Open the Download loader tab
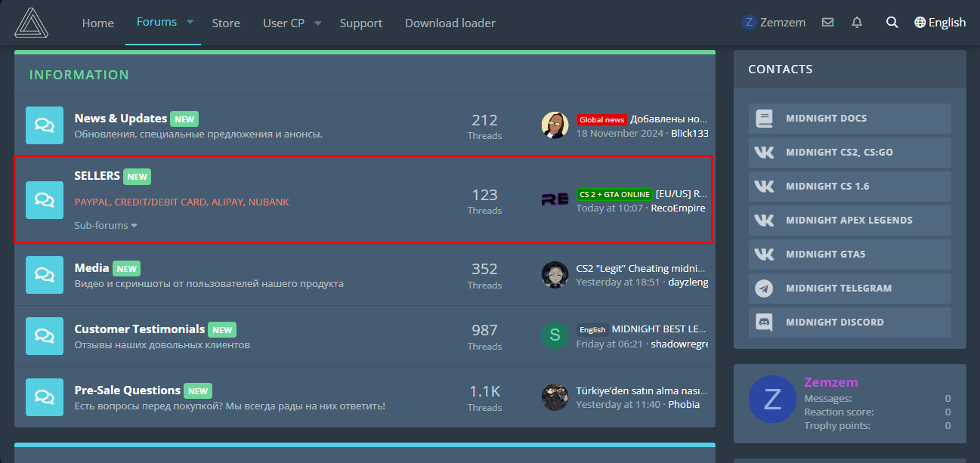This screenshot has height=463, width=980. (450, 23)
